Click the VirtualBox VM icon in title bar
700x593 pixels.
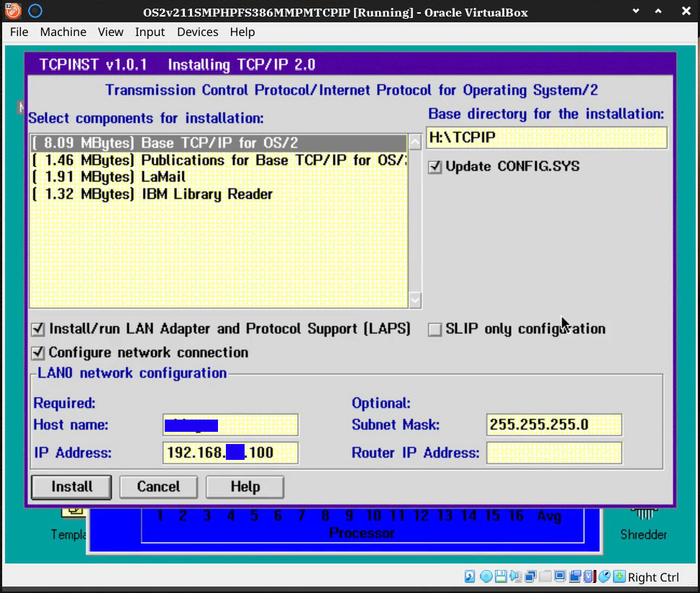tap(12, 12)
